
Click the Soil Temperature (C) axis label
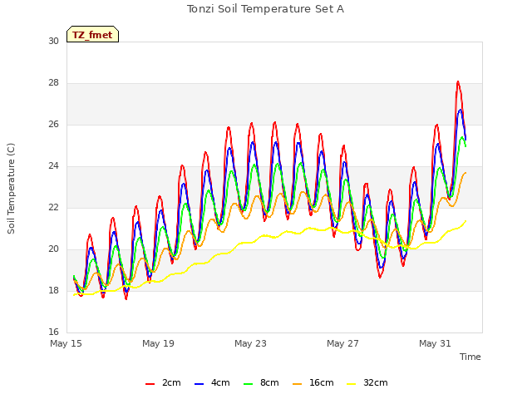(x=11, y=189)
